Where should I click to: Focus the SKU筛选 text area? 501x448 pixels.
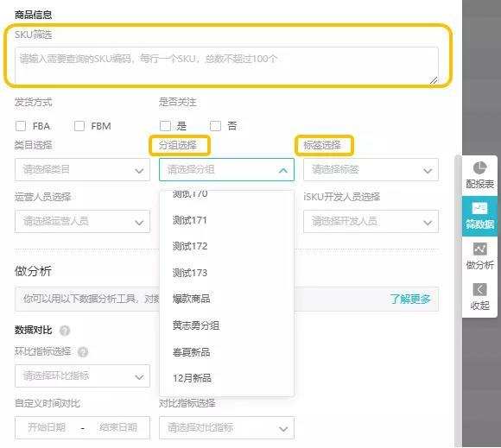click(226, 66)
